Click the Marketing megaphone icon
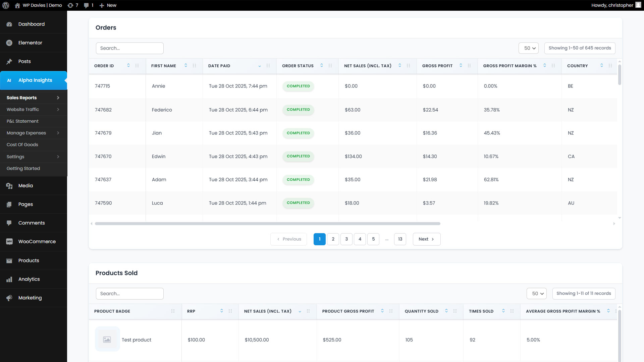This screenshot has width=644, height=362. (x=9, y=298)
